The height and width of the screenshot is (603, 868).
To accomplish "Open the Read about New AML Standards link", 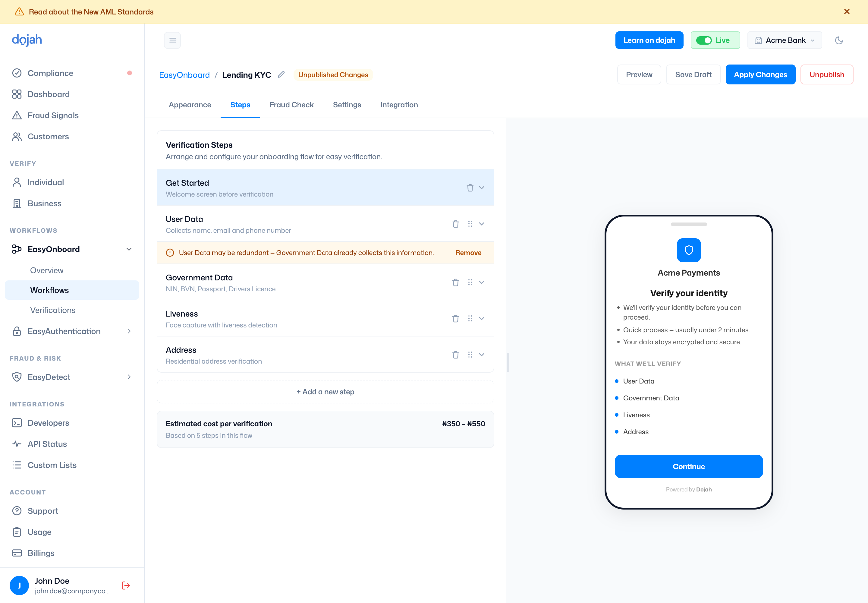I will point(91,12).
